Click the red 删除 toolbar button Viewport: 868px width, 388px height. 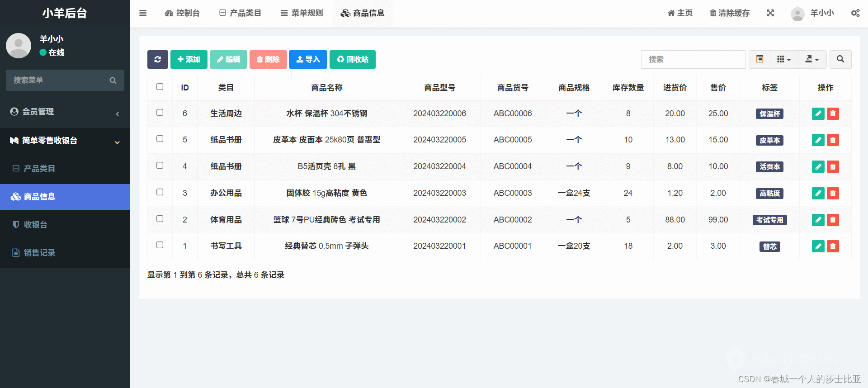click(268, 59)
